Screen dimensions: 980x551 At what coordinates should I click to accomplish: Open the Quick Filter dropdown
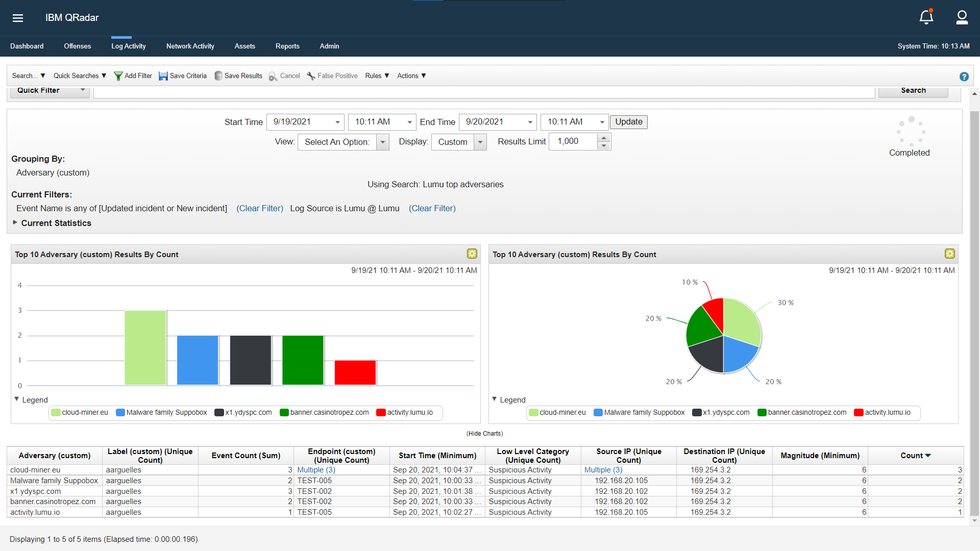[x=50, y=91]
